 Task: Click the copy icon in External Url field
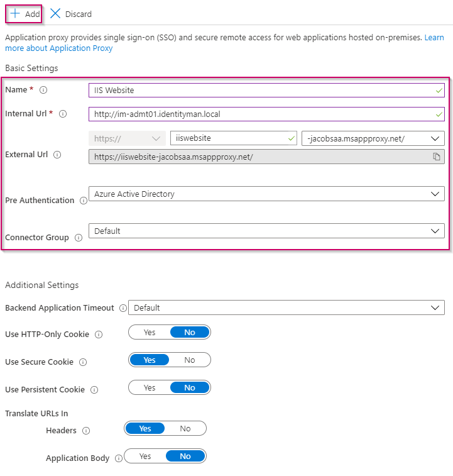[436, 157]
